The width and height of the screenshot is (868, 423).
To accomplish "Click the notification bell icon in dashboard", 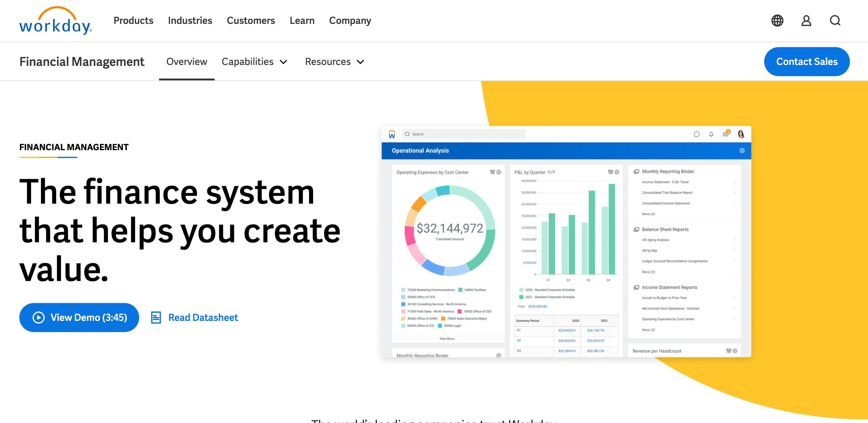I will tap(711, 134).
